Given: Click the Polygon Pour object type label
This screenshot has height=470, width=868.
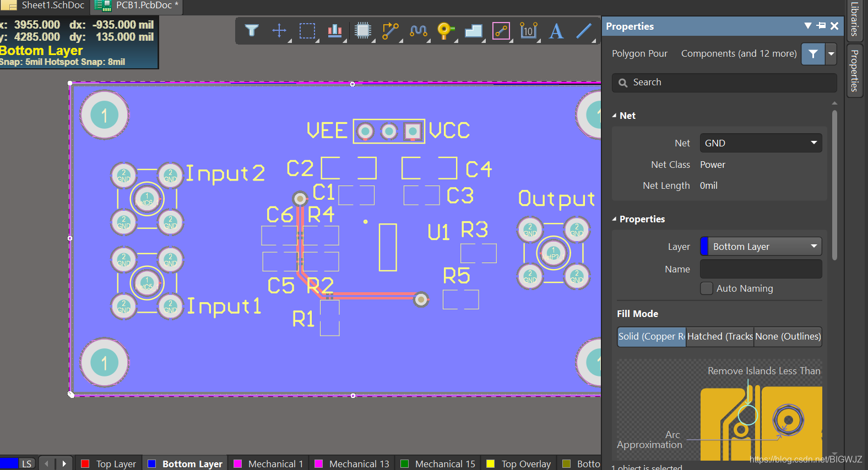Looking at the screenshot, I should tap(639, 54).
